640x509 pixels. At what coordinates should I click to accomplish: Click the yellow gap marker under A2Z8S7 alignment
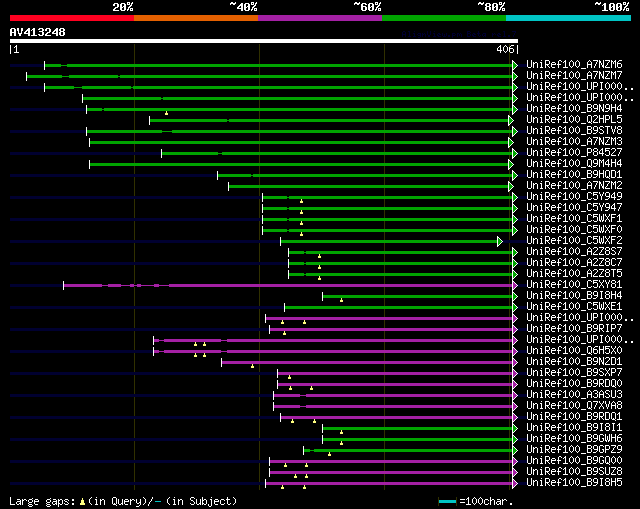320,256
